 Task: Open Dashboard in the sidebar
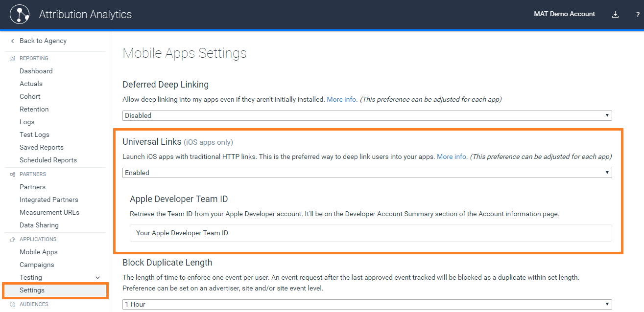coord(36,71)
